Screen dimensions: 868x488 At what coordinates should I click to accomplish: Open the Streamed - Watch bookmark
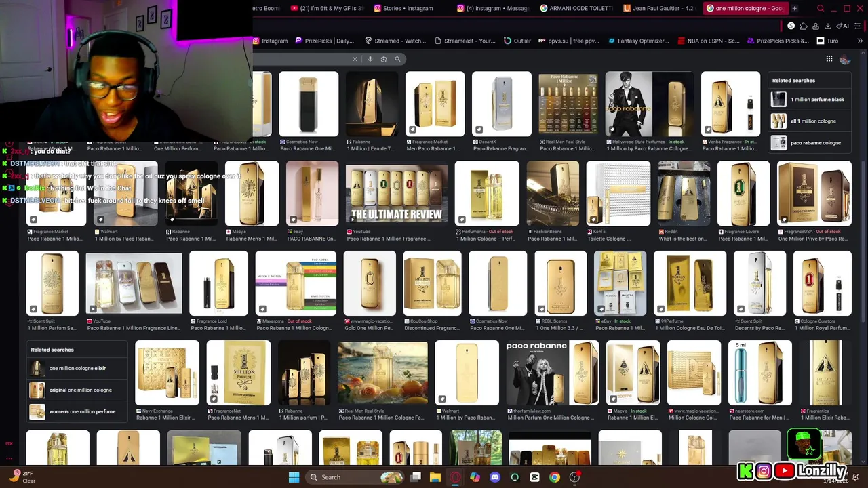(x=395, y=41)
